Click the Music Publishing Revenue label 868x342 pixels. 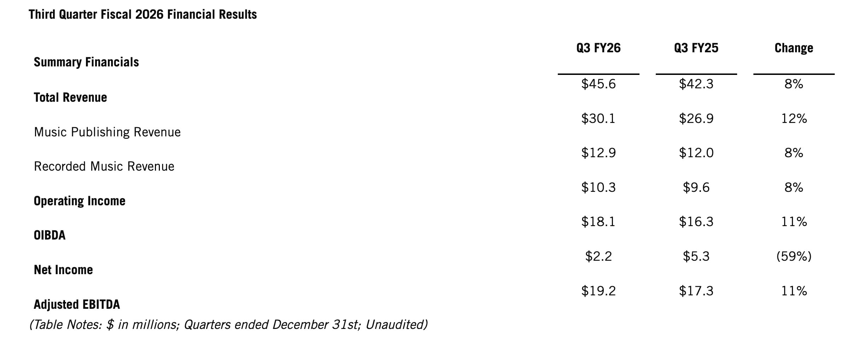click(107, 132)
